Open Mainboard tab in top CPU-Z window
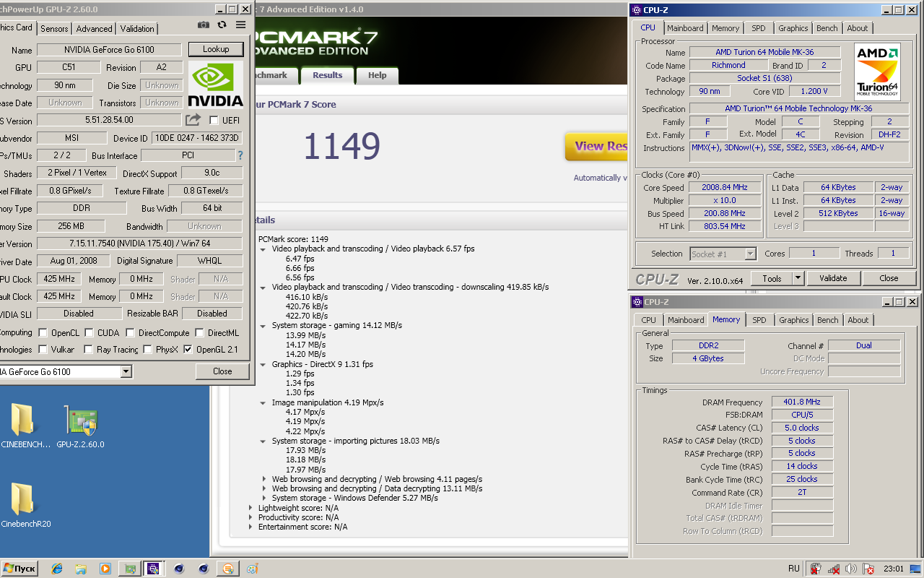 [x=685, y=28]
